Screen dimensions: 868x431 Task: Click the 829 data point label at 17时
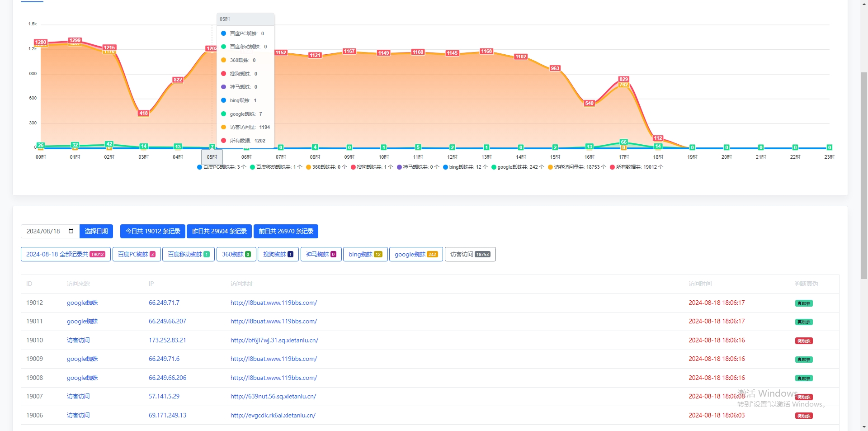tap(623, 79)
